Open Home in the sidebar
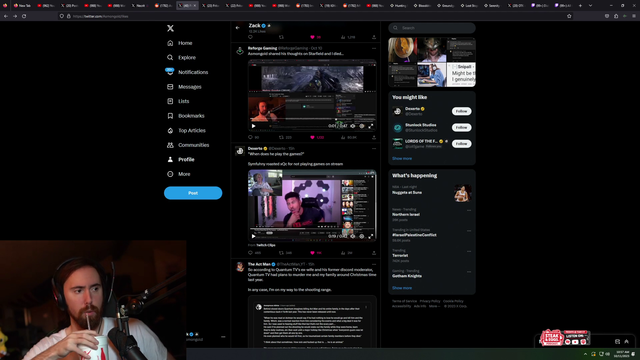Image resolution: width=640 pixels, height=360 pixels. (180, 43)
